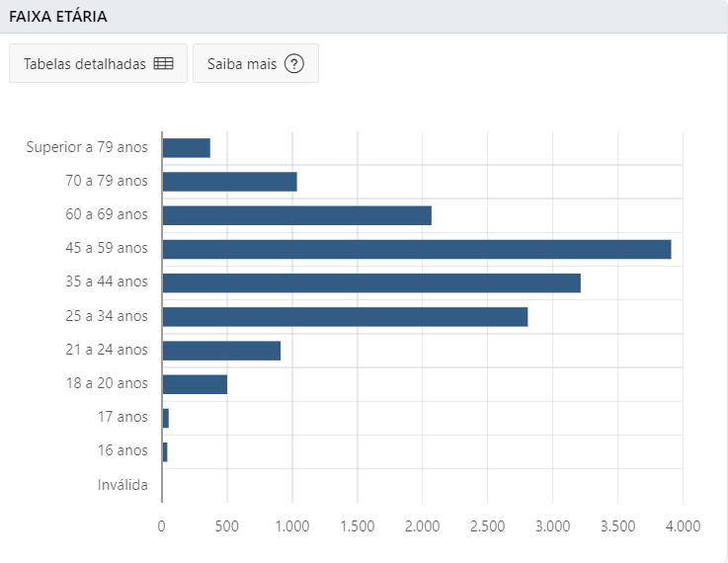Open Saiba mais information

click(256, 63)
